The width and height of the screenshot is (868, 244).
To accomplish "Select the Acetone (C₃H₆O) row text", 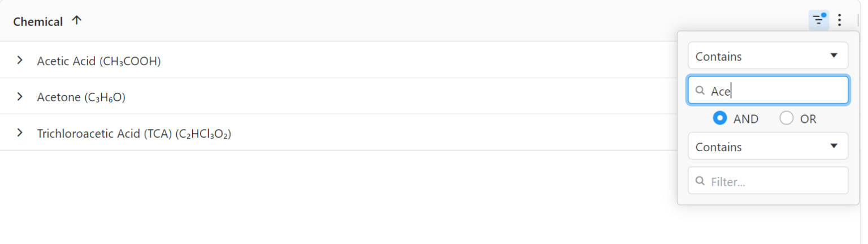I will coord(81,97).
